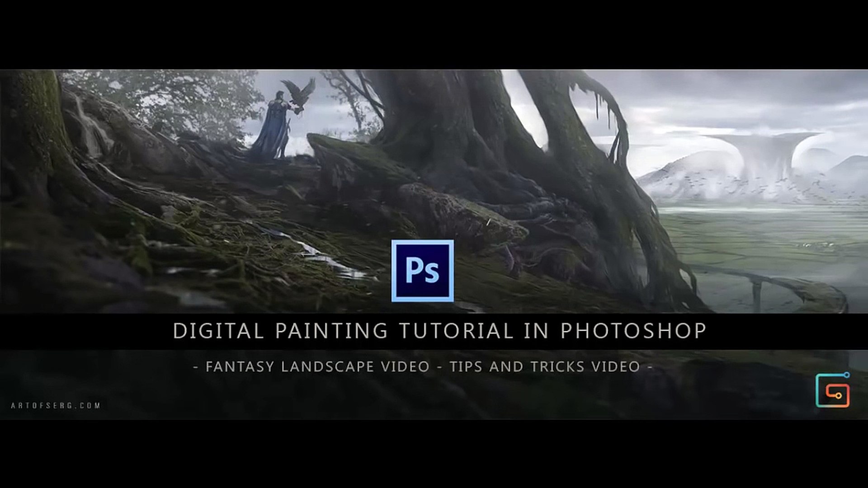Click the 'DIGITAL PAINTING TUTORIAL IN PHOTOSHOP' title
Screen dimensions: 868x488
tap(439, 331)
